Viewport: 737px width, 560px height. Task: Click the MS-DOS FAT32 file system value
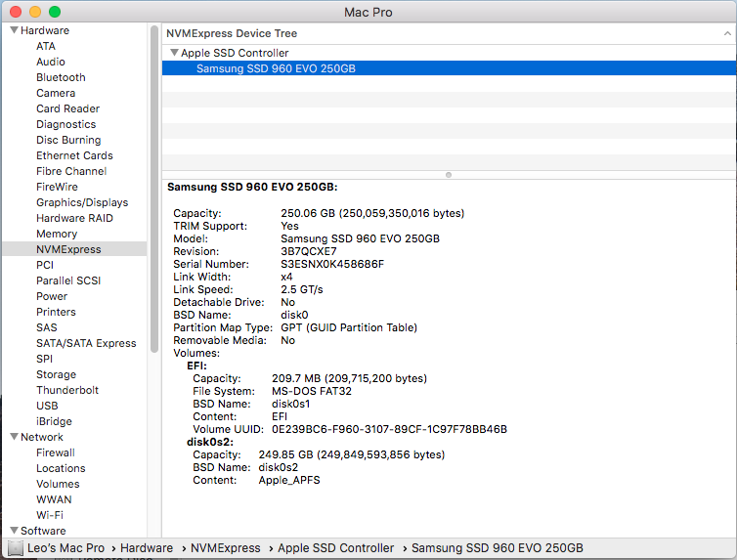pos(311,391)
